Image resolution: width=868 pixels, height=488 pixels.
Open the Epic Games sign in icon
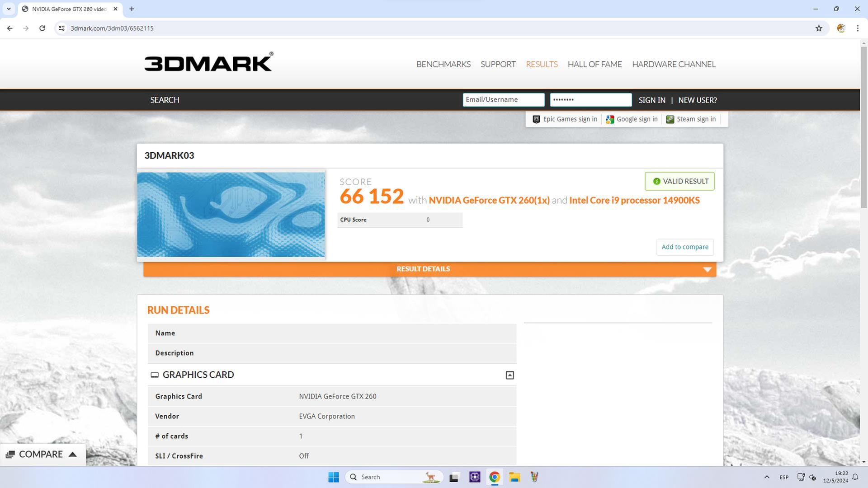click(x=536, y=119)
